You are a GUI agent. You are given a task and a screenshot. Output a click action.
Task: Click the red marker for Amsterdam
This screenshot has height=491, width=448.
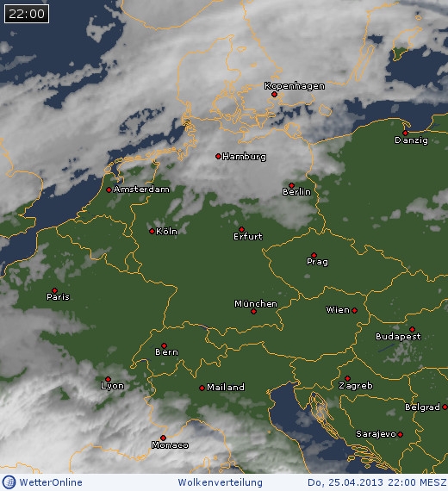click(109, 190)
